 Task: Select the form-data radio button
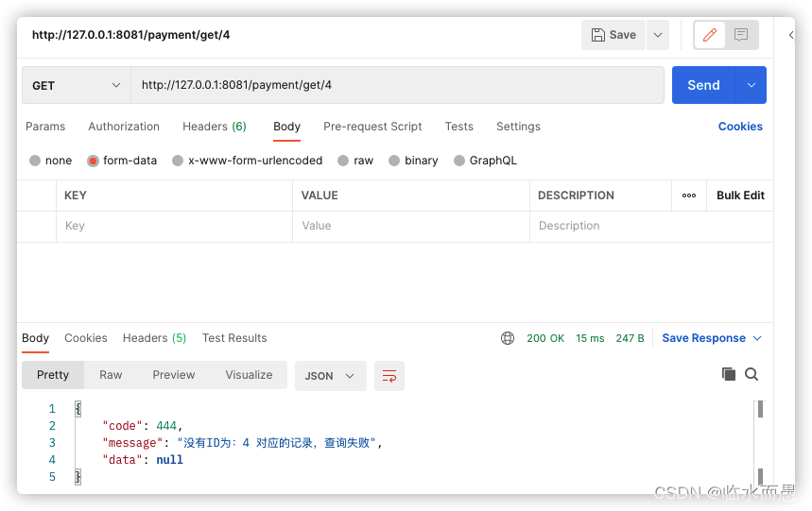[x=94, y=161]
